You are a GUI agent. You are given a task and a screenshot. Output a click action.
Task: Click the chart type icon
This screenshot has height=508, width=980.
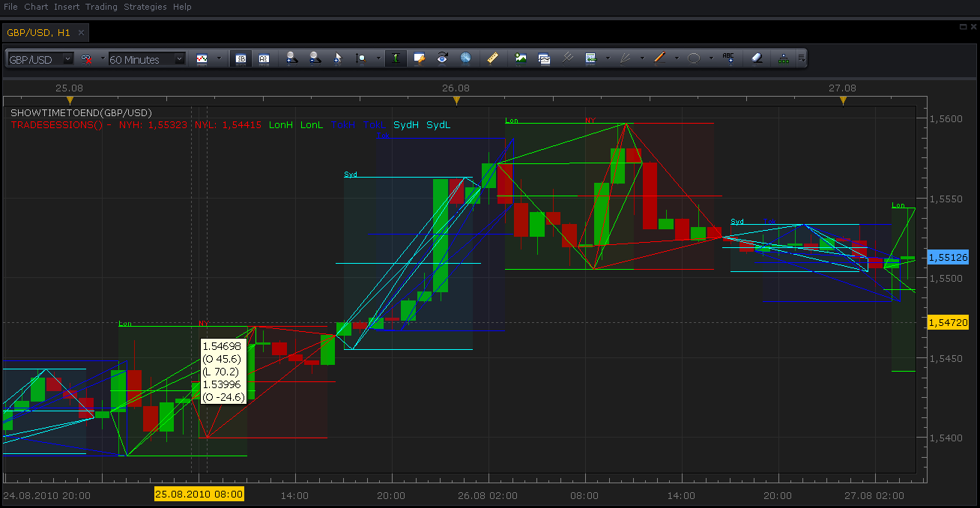(x=202, y=58)
